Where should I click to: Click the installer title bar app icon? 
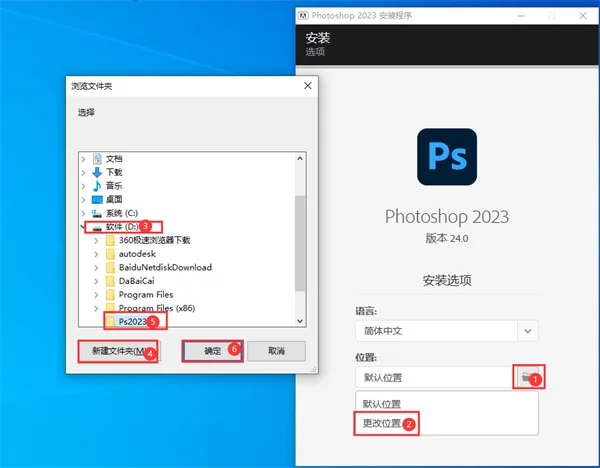pos(303,16)
